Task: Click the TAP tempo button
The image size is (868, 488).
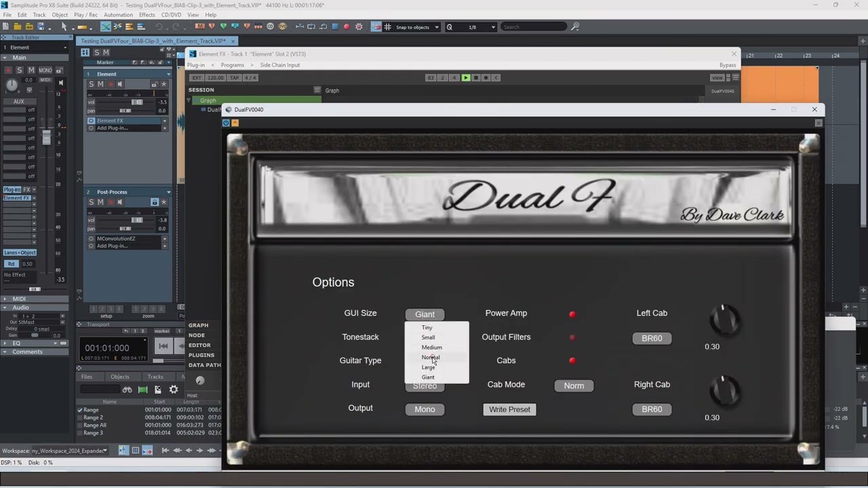Action: point(235,78)
